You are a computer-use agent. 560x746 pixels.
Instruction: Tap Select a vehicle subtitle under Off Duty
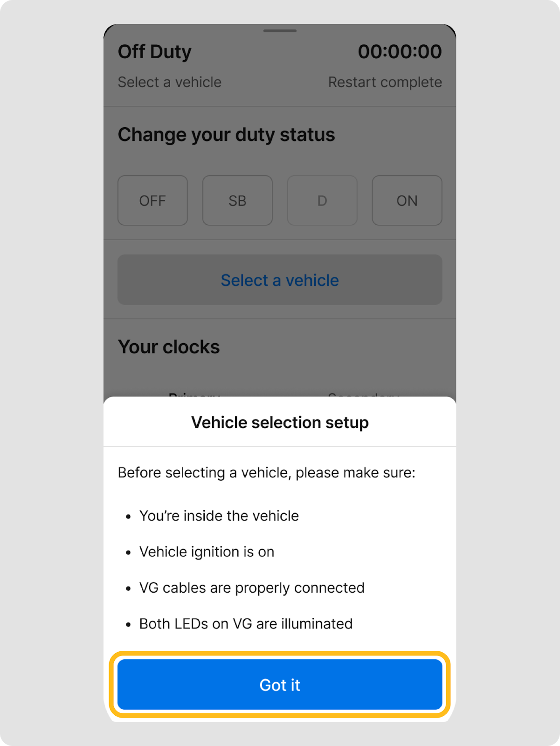click(x=170, y=82)
